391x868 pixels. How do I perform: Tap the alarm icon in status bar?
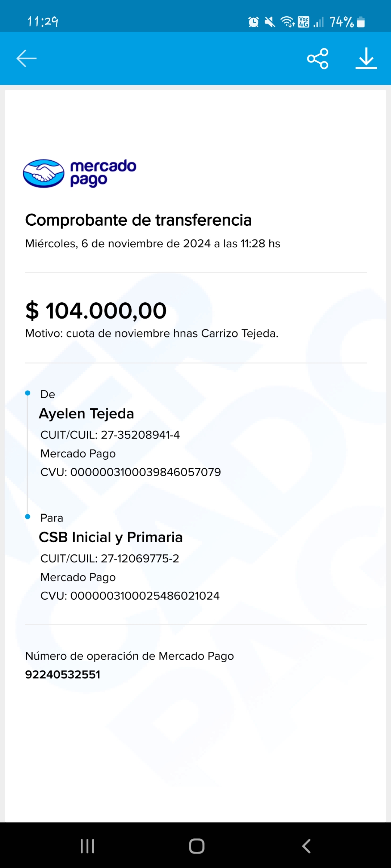[x=253, y=22]
